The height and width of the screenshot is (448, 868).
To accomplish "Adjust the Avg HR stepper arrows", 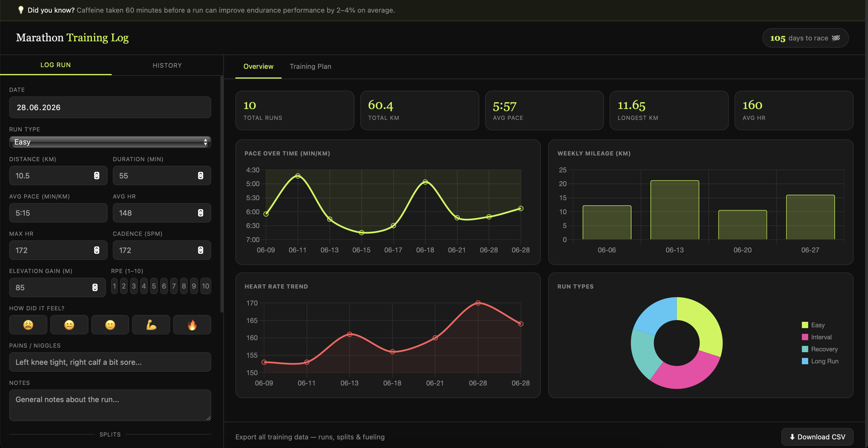I will point(200,213).
